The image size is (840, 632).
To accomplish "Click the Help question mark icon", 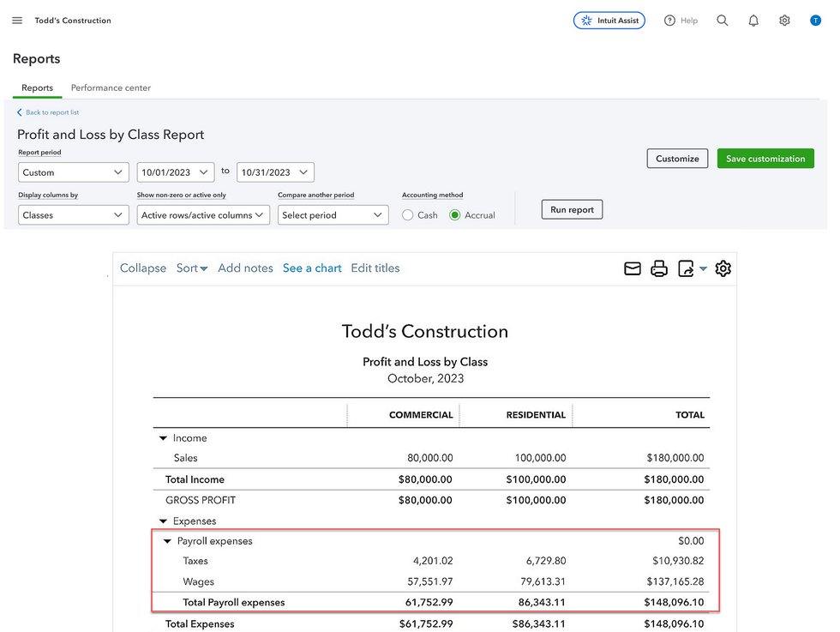I will (669, 21).
